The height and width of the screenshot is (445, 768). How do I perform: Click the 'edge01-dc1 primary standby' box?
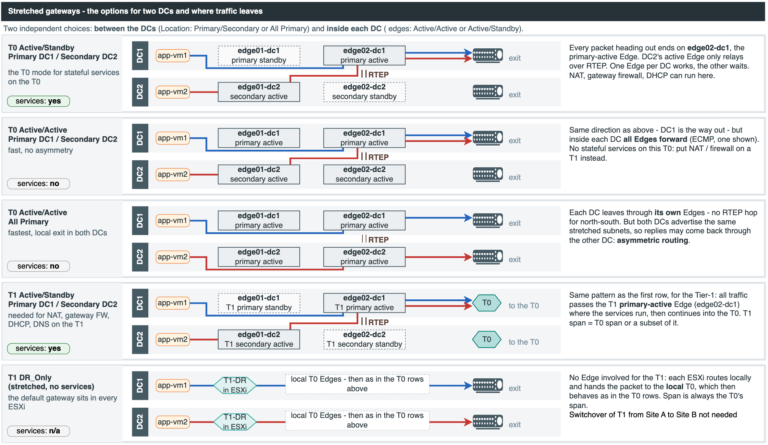click(259, 55)
